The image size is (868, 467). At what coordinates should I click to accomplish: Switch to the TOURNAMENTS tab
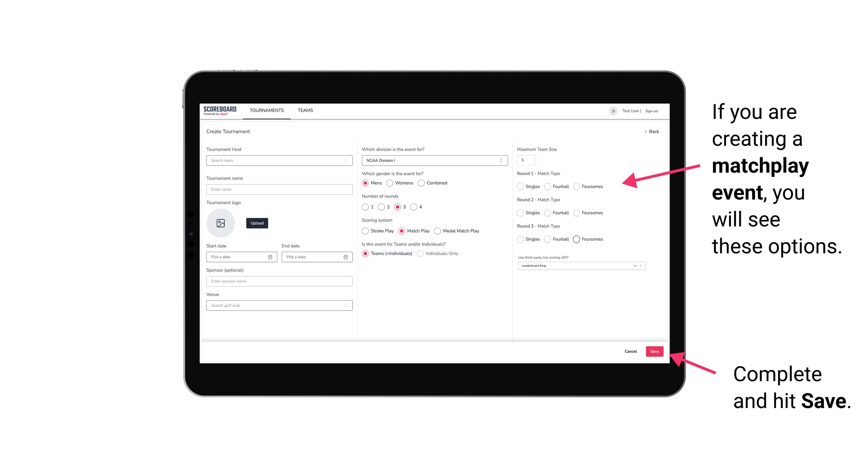(266, 110)
